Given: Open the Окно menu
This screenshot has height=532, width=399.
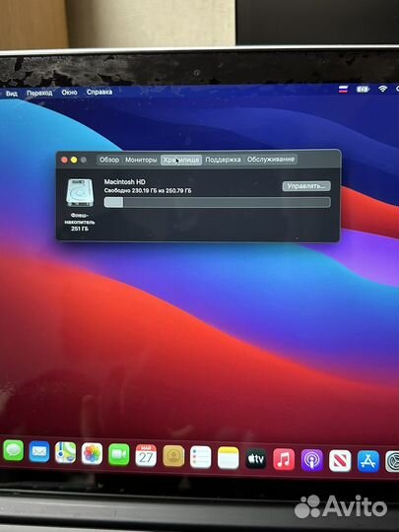Looking at the screenshot, I should pos(69,93).
